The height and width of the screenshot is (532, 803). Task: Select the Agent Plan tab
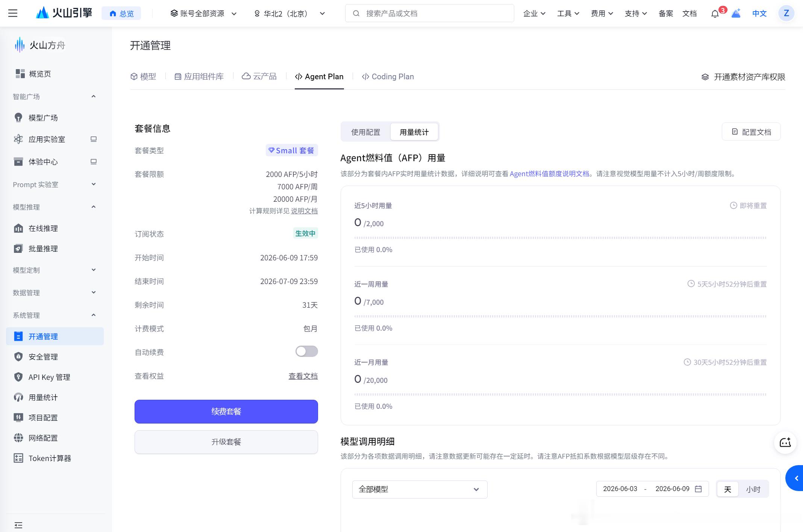(319, 77)
